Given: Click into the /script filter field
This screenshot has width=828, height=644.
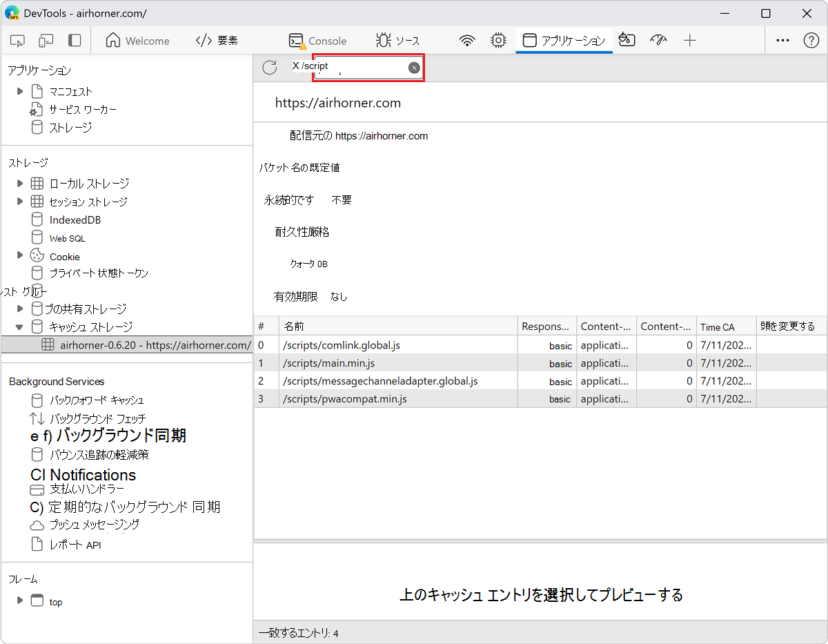Looking at the screenshot, I should 359,67.
